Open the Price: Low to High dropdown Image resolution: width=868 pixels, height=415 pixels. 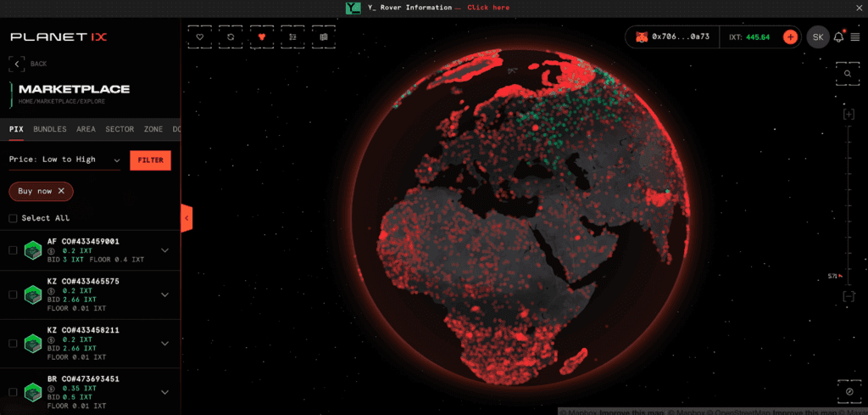[64, 160]
